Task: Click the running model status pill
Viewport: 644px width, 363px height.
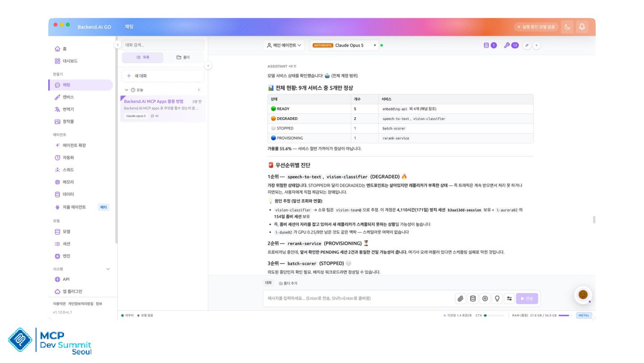Action: click(536, 27)
